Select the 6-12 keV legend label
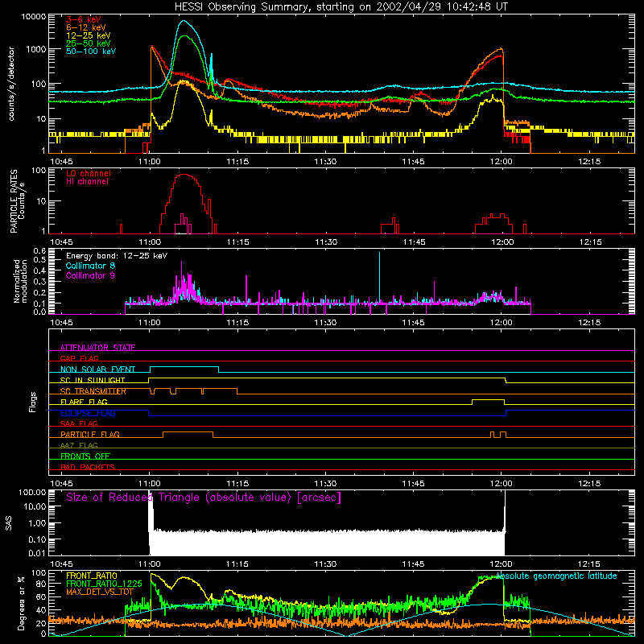 point(86,27)
